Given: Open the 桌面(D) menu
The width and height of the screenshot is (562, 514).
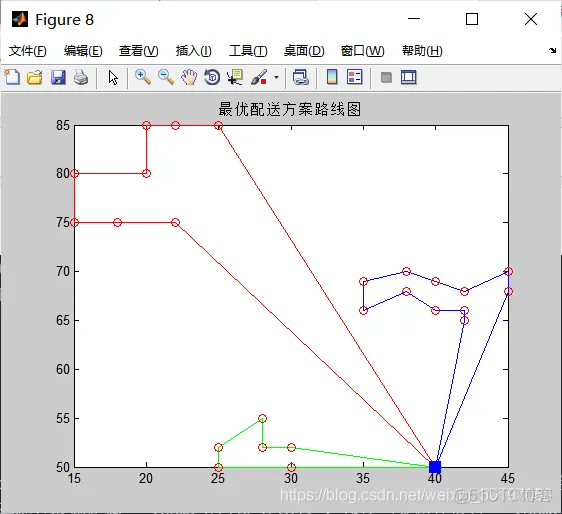Looking at the screenshot, I should click(x=304, y=51).
